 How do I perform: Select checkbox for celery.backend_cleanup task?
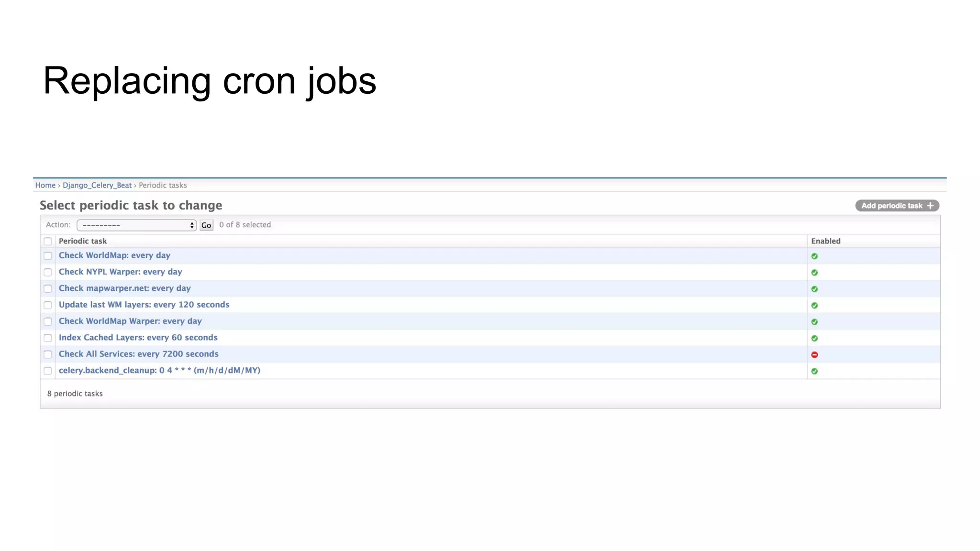click(x=48, y=371)
